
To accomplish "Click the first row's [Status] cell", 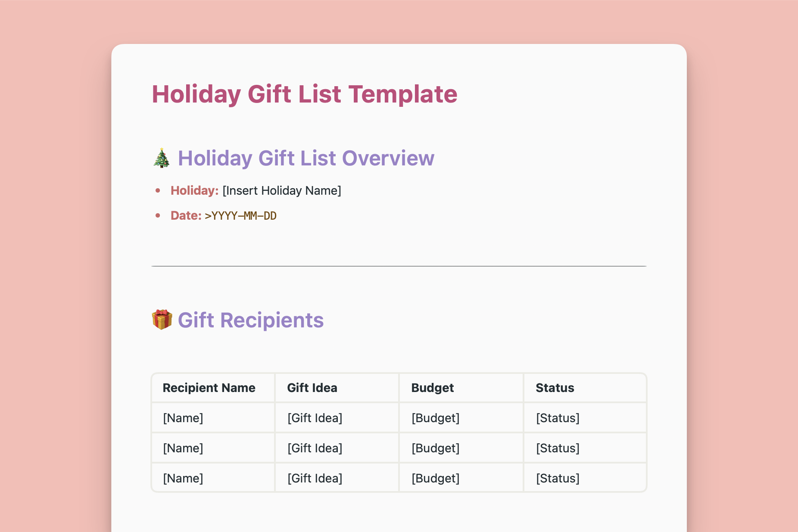I will click(558, 418).
